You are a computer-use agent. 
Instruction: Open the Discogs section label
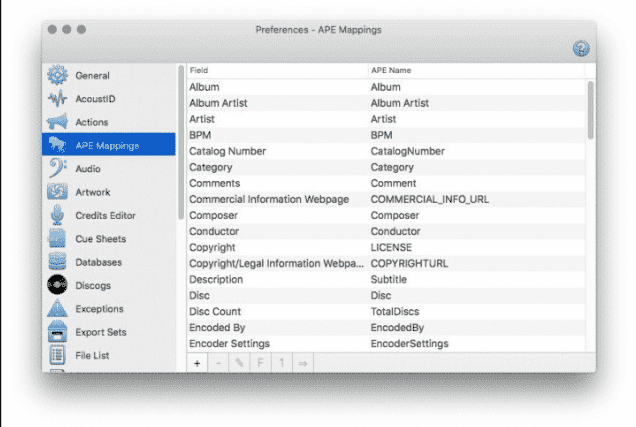pyautogui.click(x=93, y=285)
